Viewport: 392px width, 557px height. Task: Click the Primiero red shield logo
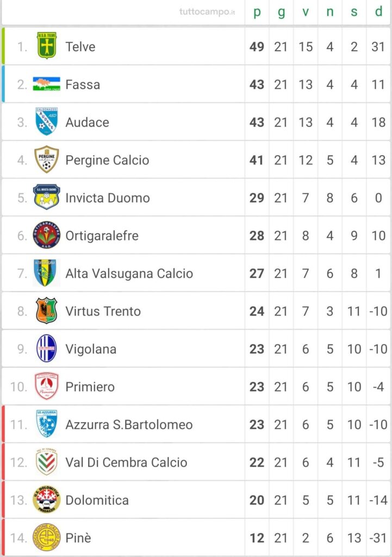coord(47,386)
